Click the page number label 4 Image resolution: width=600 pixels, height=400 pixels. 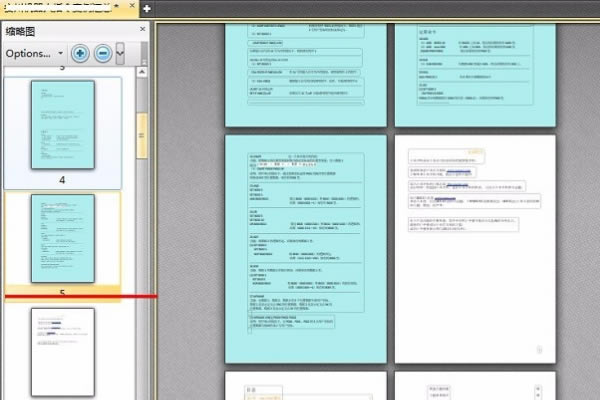(x=62, y=180)
